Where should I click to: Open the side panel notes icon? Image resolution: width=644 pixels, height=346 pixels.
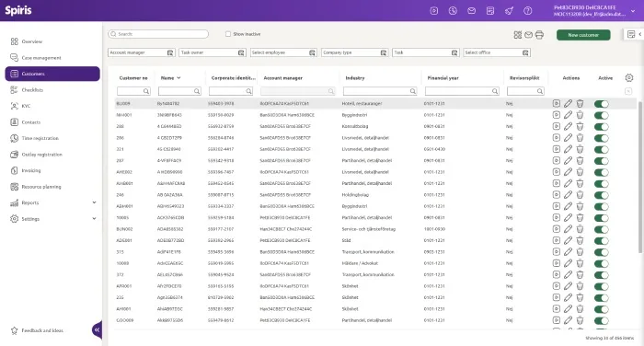631,35
